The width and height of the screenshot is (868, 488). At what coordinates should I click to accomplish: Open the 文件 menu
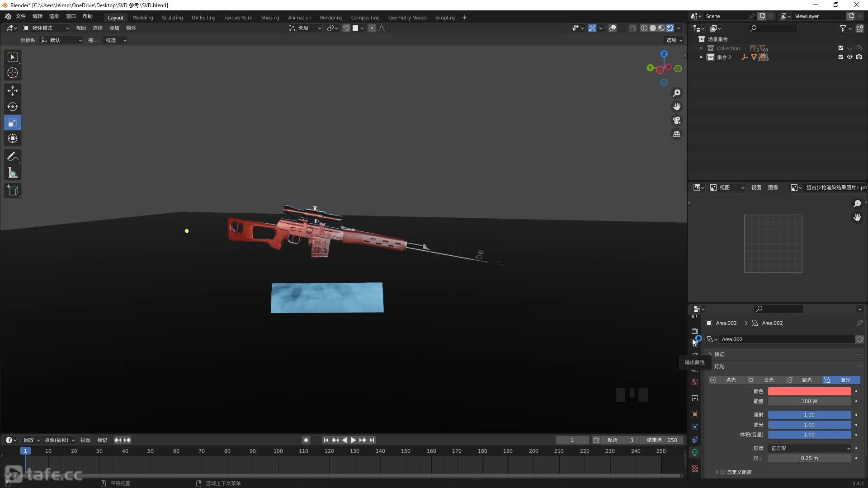[21, 16]
